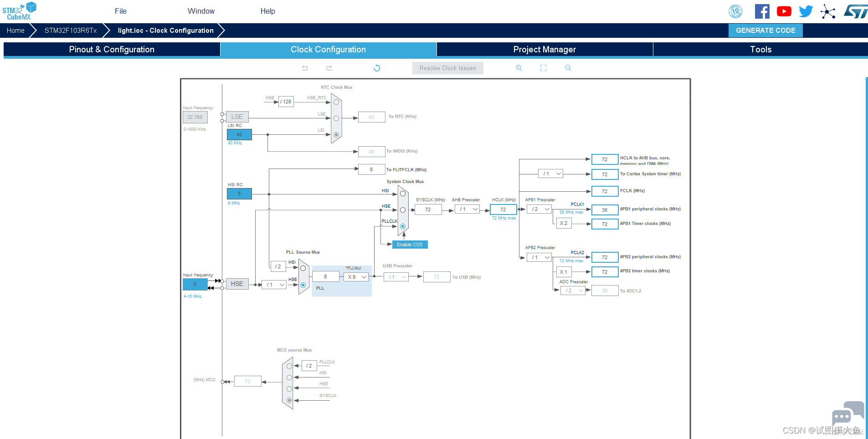
Task: Open the ADC Prescaler dropdown
Action: pos(573,291)
